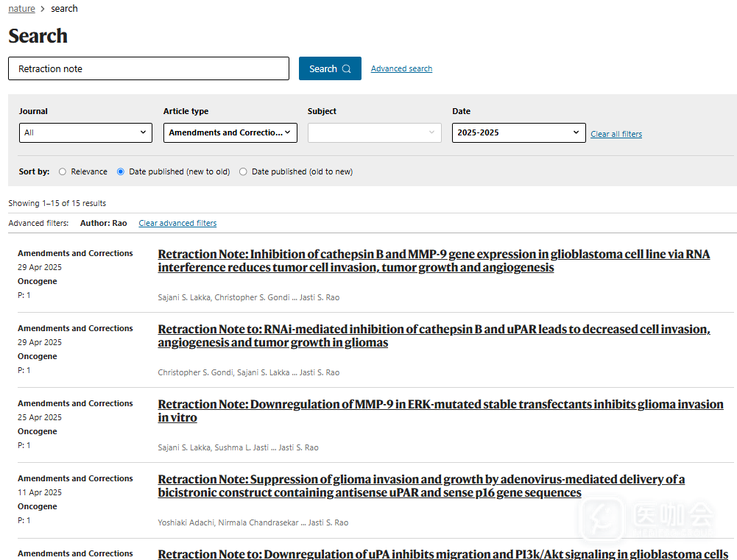Expand the Article type dropdown
Viewport: 737px width, 560px height.
point(229,132)
